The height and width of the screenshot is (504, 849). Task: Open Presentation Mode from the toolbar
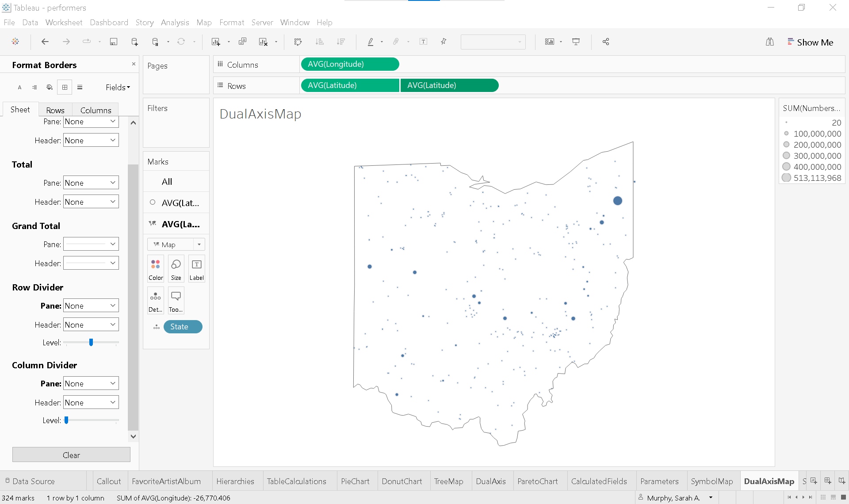coord(576,42)
